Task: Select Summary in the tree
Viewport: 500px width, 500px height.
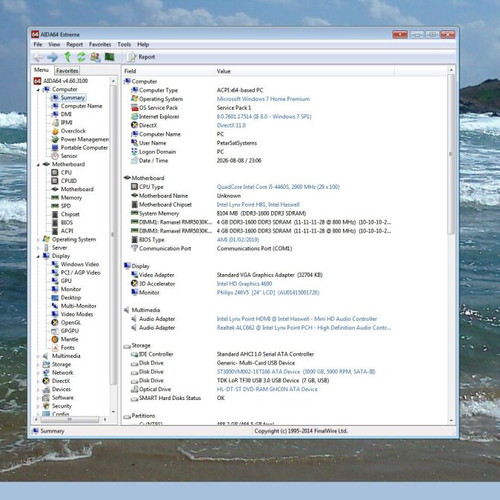Action: tap(73, 98)
